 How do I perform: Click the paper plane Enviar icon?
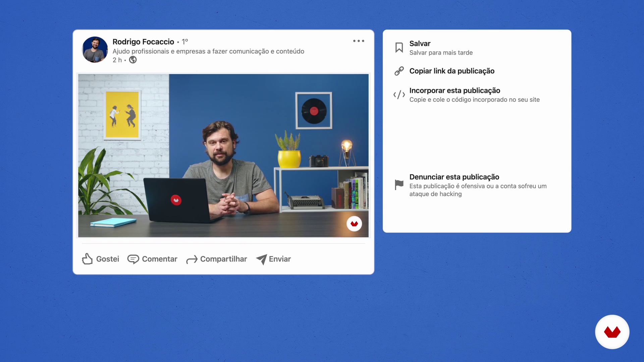click(x=261, y=259)
